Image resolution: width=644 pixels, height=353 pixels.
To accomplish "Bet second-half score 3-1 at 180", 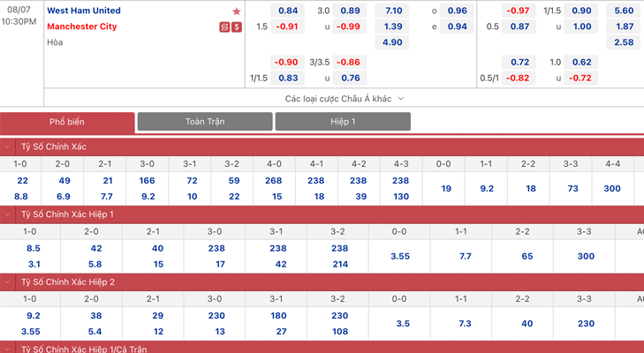I will click(278, 316).
